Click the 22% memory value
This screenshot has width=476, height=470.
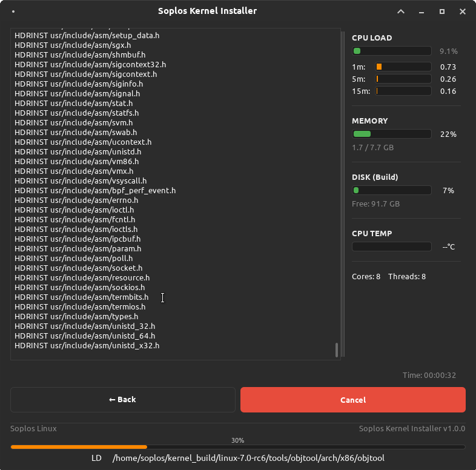point(448,134)
